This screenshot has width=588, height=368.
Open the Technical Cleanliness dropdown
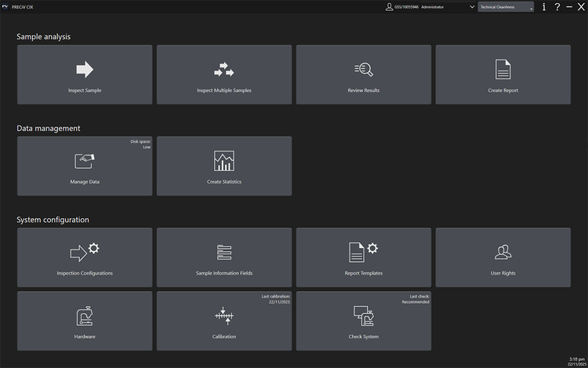pyautogui.click(x=506, y=6)
